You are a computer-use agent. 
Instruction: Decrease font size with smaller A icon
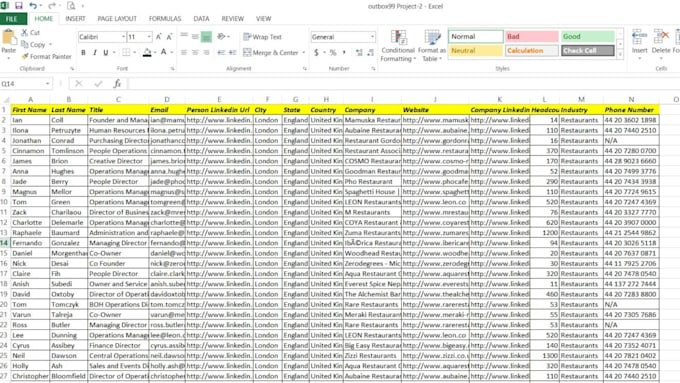169,37
